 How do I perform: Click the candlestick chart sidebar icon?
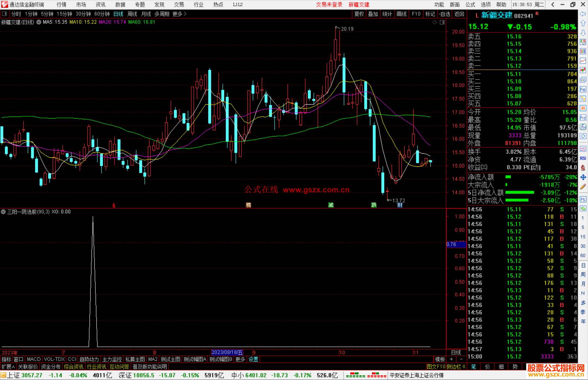coord(583,70)
